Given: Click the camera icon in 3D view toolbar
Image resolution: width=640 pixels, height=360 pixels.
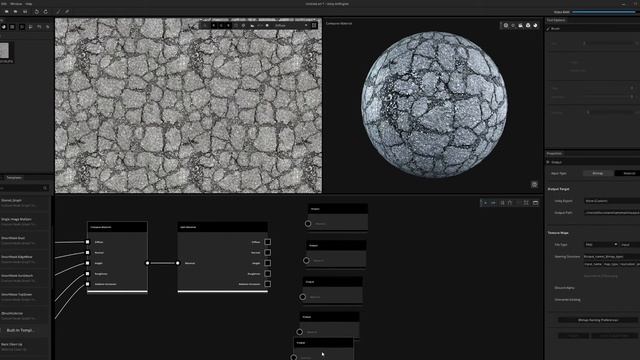Looking at the screenshot, I should click(x=528, y=25).
